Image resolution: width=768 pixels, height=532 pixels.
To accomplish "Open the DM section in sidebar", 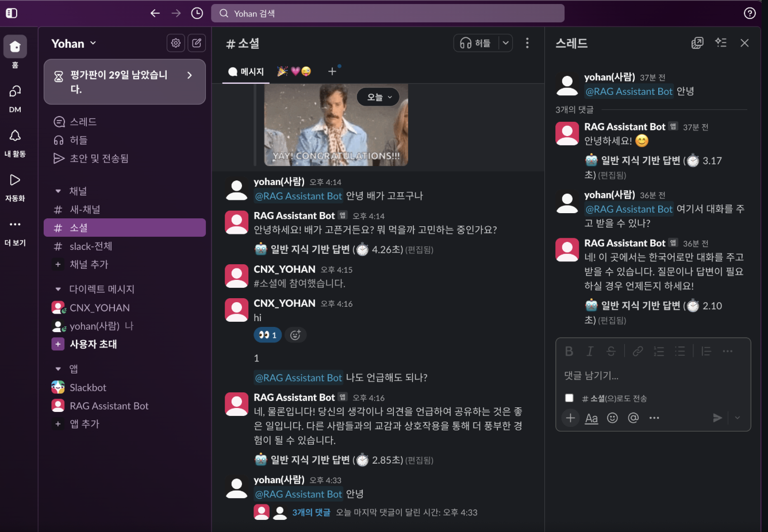I will [x=15, y=98].
